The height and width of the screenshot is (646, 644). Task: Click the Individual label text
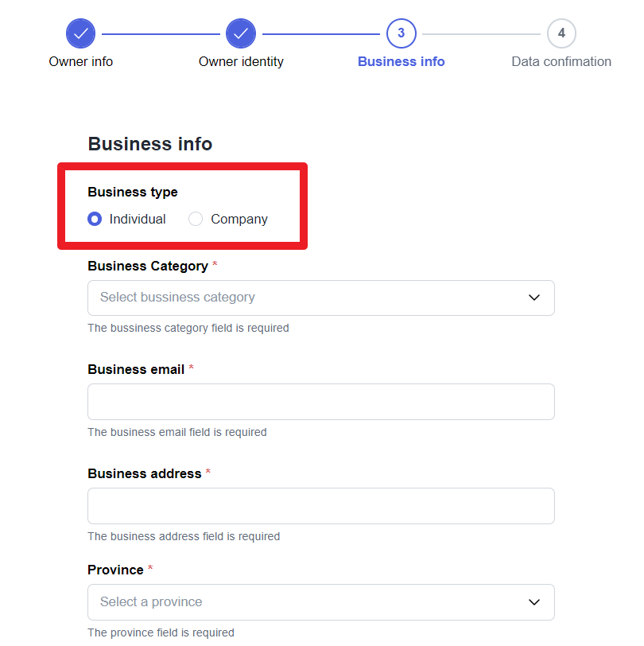pos(138,219)
